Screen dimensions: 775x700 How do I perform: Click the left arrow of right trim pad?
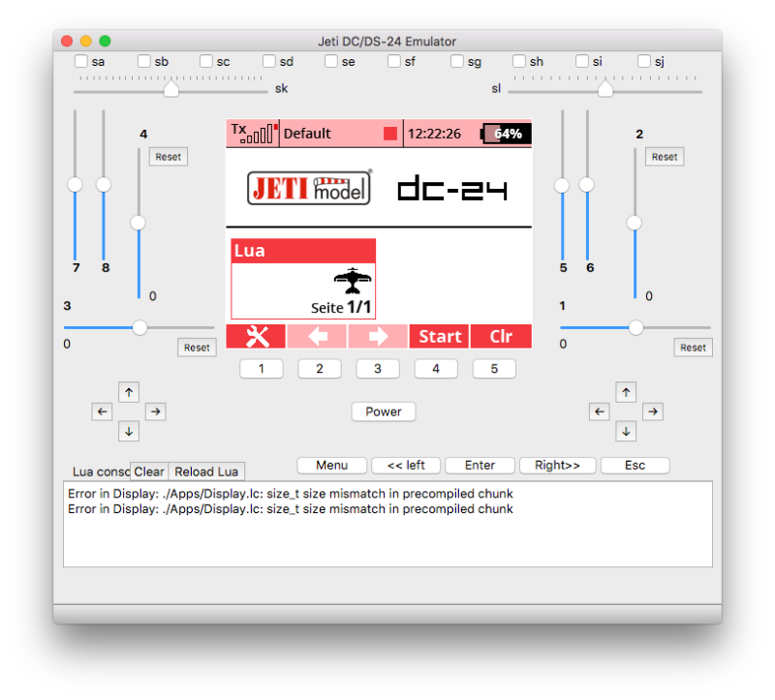(599, 411)
